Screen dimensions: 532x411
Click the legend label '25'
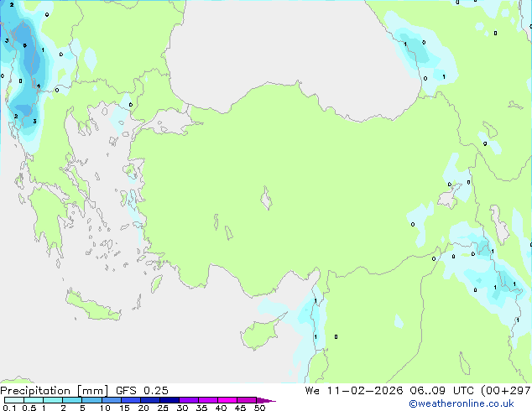163,408
